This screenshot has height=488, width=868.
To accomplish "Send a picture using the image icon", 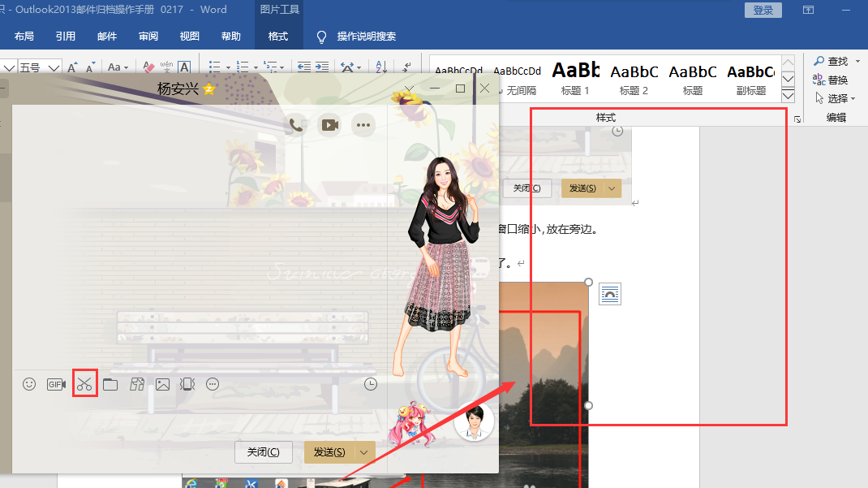I will pyautogui.click(x=162, y=384).
